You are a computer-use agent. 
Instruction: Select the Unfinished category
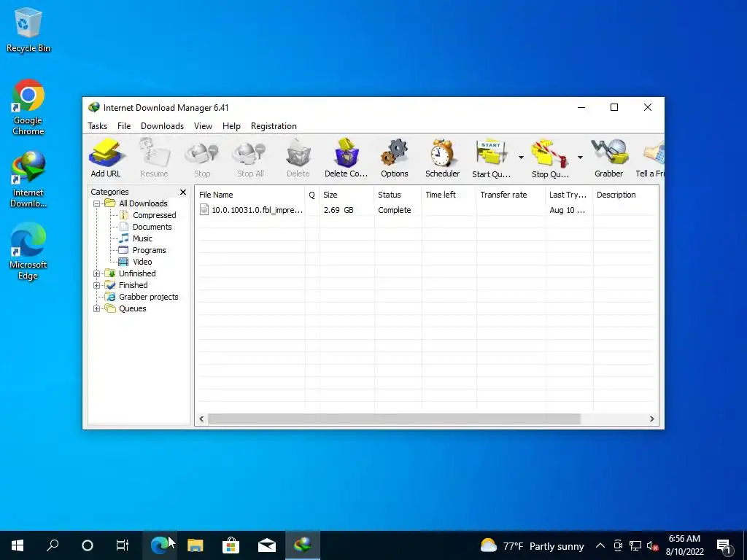coord(137,273)
